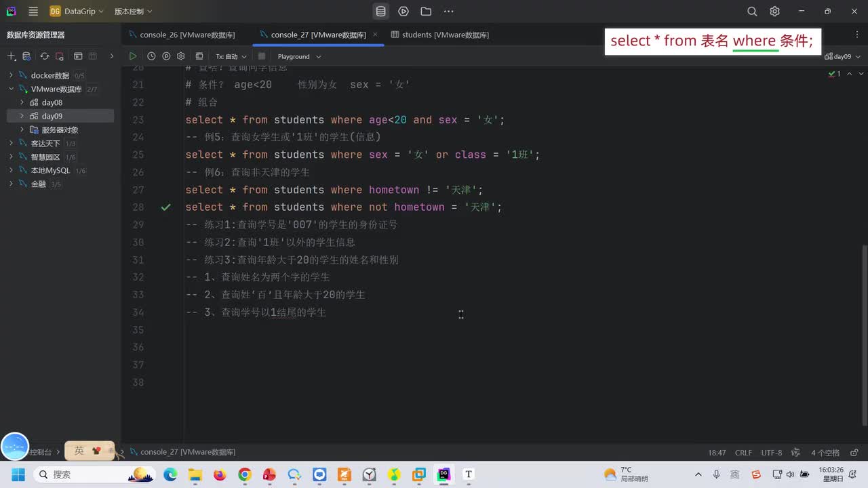Open DataGrip icon in taskbar
Screen dimensions: 868x488
point(443,474)
